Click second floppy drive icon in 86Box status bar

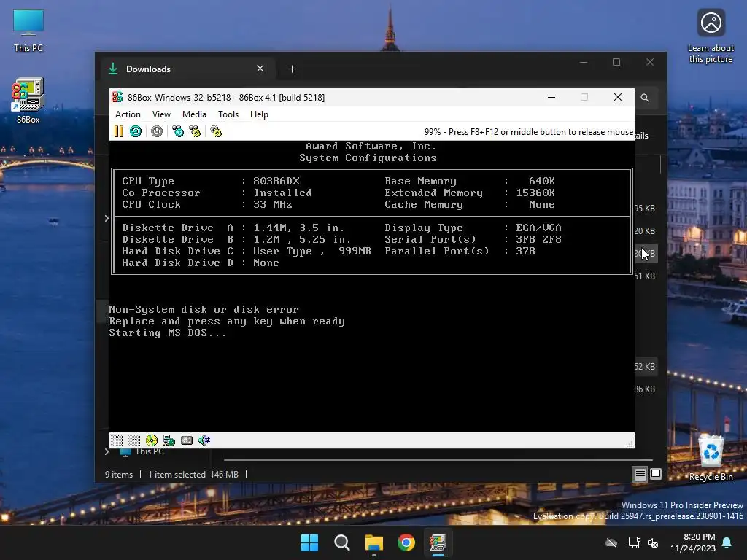134,440
